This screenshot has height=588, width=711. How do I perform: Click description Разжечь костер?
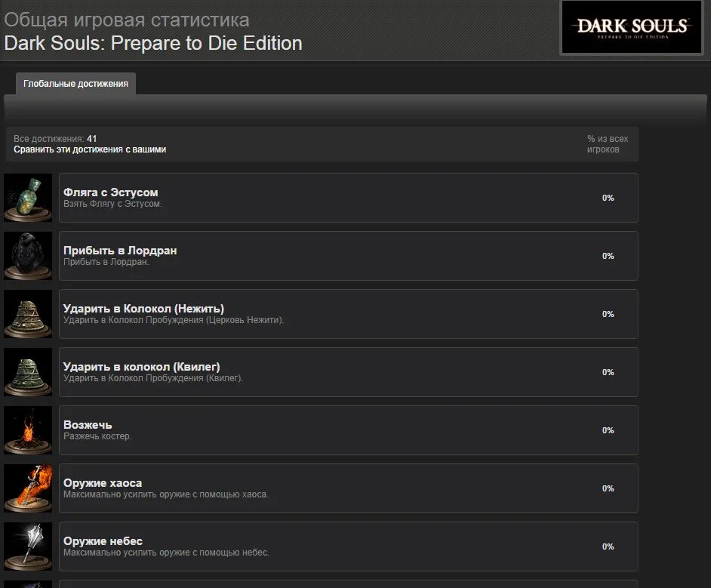[97, 436]
